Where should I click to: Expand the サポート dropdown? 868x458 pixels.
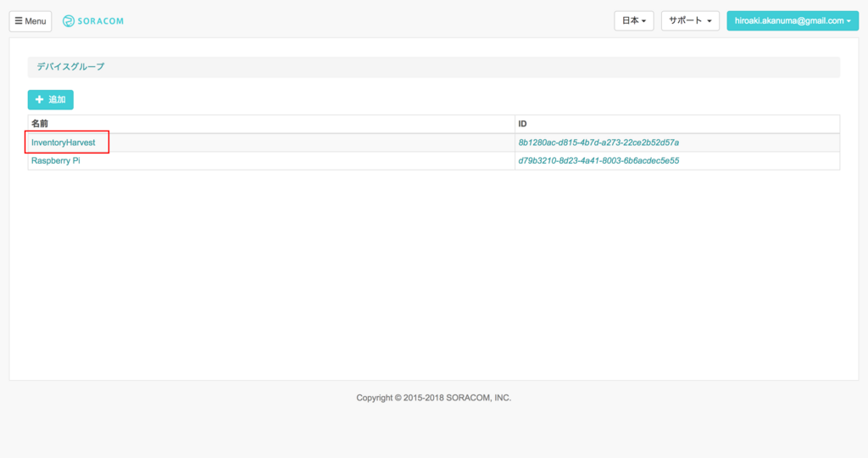(690, 21)
